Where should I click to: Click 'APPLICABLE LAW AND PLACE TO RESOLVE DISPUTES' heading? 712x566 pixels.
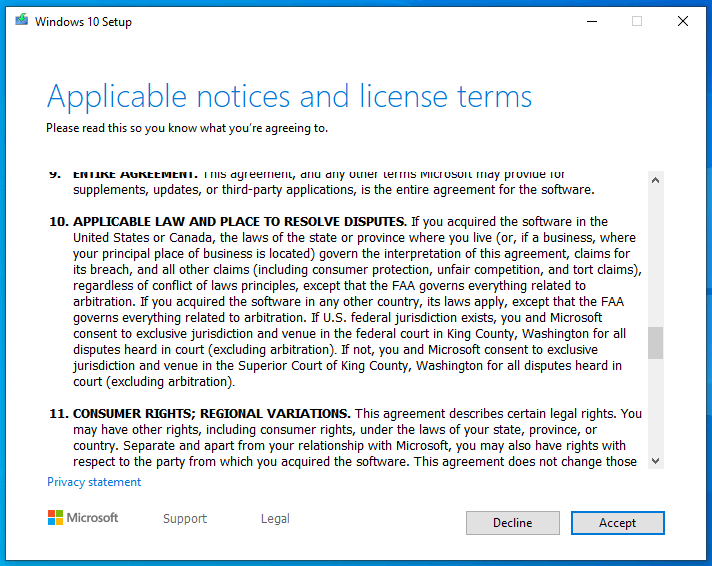click(239, 222)
